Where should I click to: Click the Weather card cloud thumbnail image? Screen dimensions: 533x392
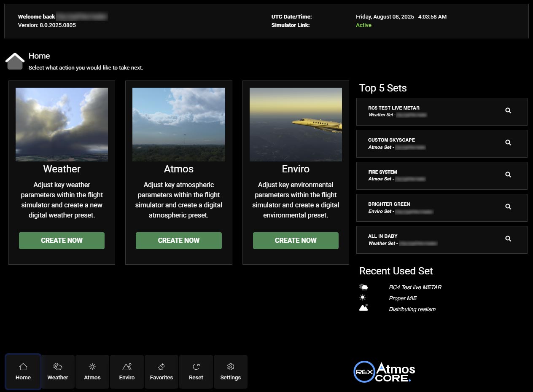pyautogui.click(x=62, y=124)
